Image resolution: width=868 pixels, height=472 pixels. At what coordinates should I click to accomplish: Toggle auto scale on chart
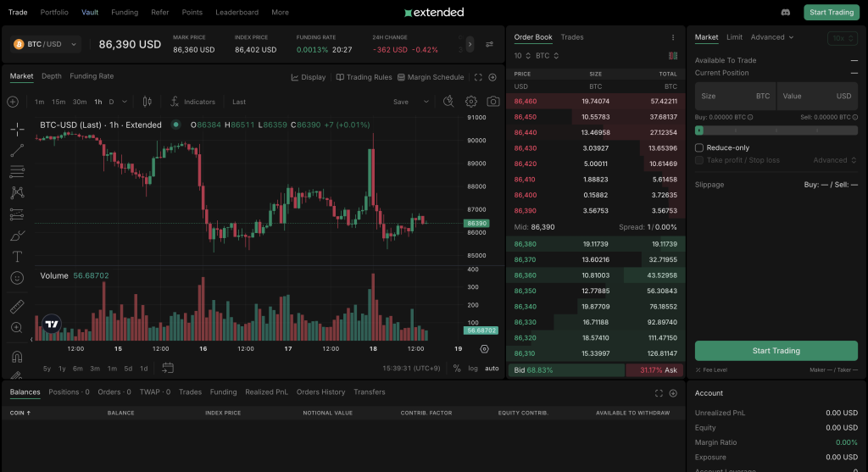click(492, 369)
